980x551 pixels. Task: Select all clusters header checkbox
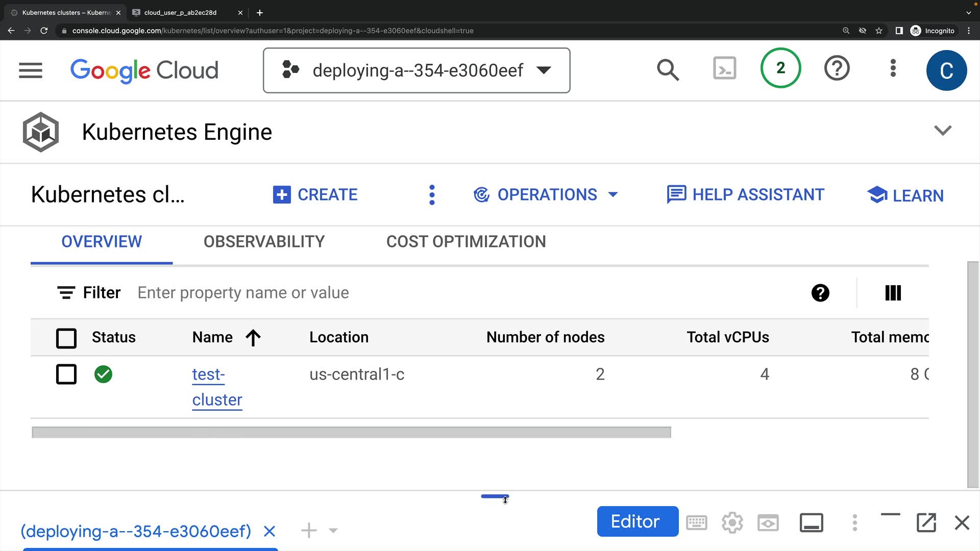66,338
